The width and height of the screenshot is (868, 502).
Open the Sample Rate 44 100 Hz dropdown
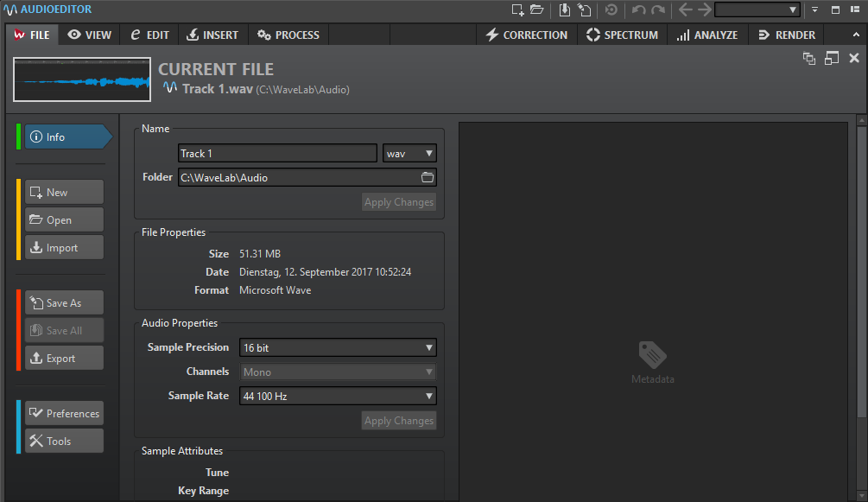[x=338, y=397]
